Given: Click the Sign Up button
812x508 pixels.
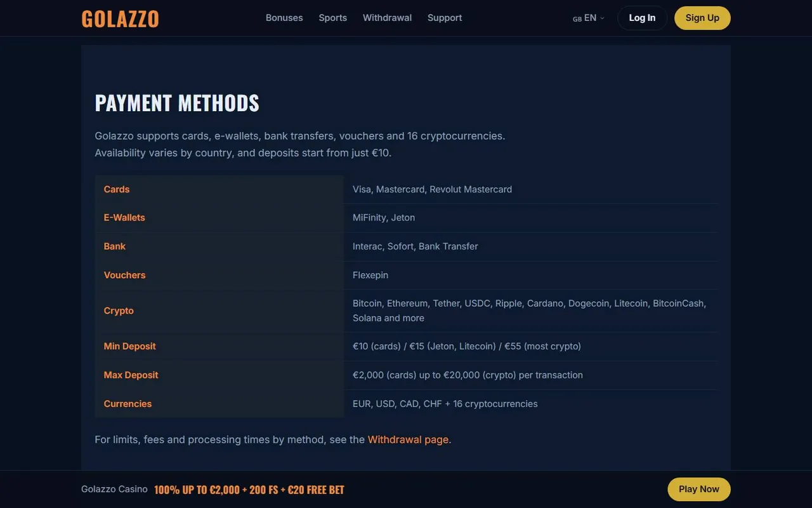Looking at the screenshot, I should 702,18.
